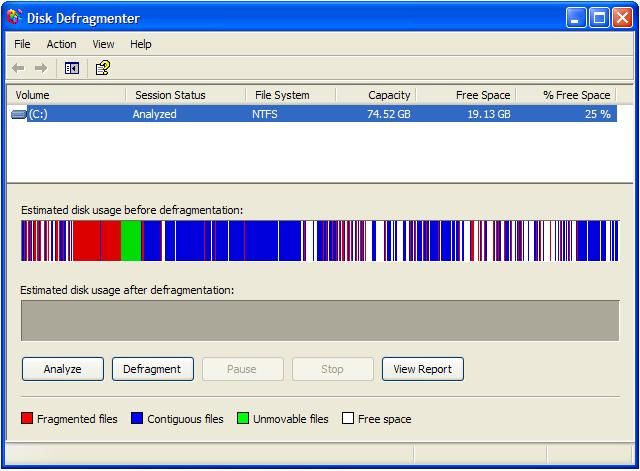Select the (C:) volume row label
640x471 pixels.
point(38,114)
